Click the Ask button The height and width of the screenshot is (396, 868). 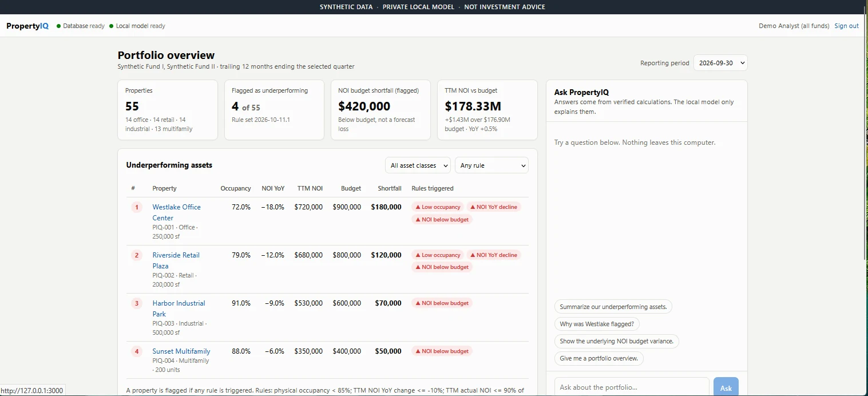(x=726, y=387)
